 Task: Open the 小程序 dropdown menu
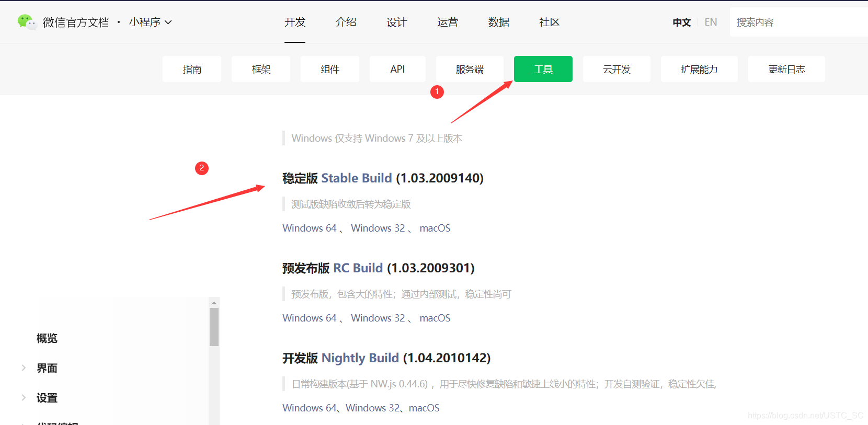150,22
